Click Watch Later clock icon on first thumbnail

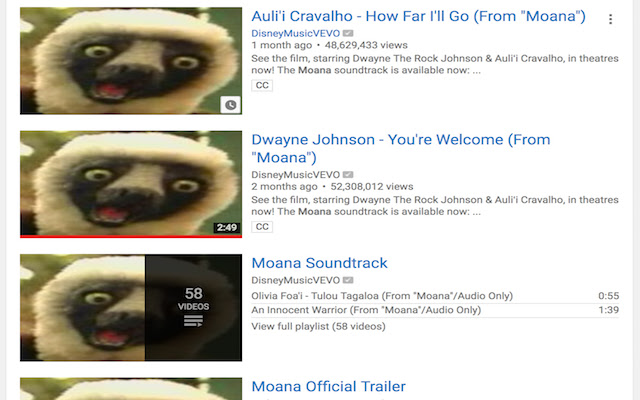pos(231,105)
